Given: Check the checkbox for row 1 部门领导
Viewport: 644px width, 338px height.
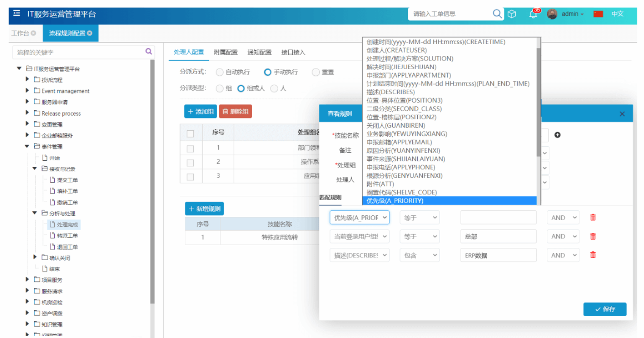Looking at the screenshot, I should point(191,149).
